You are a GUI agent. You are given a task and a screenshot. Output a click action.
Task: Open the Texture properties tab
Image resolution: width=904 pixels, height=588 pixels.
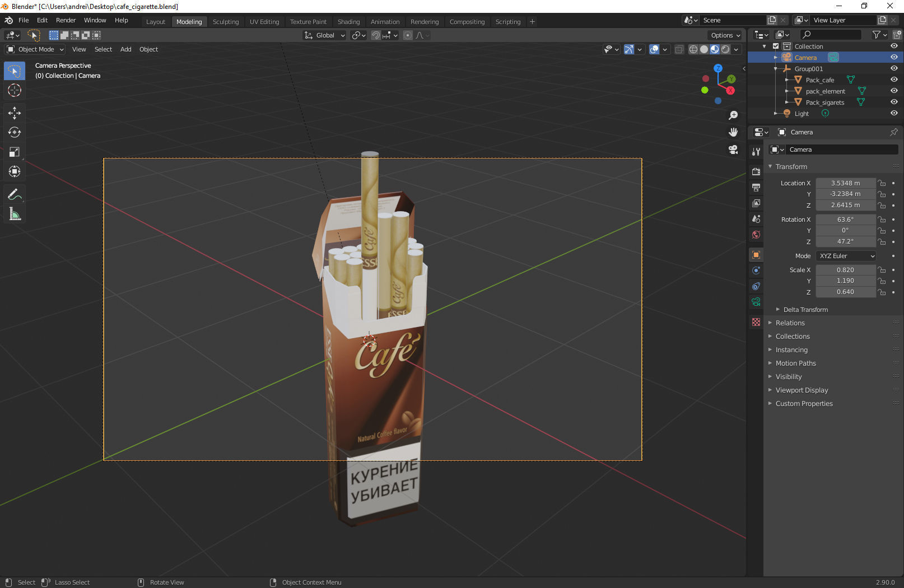756,322
